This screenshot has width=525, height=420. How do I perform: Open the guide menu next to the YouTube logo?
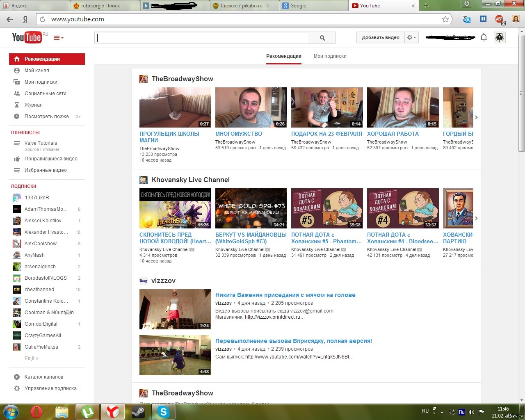point(59,38)
